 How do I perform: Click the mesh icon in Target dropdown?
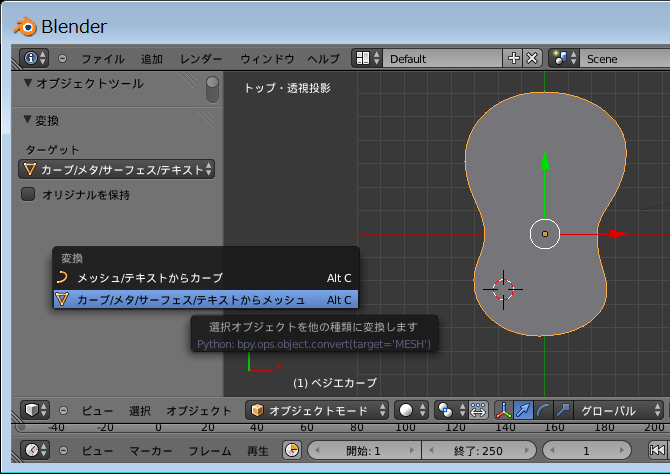tap(30, 169)
